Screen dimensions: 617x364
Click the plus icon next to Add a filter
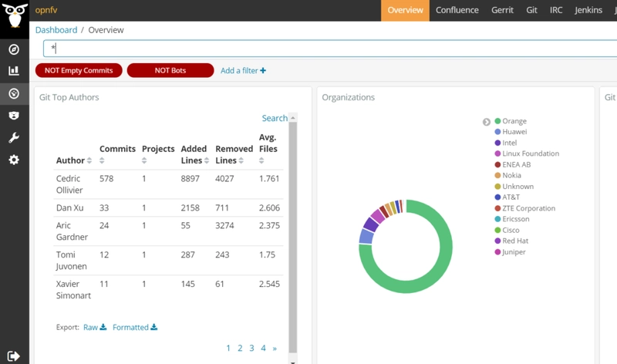coord(263,70)
